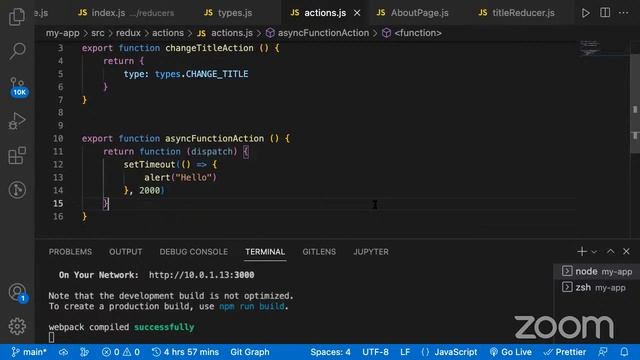Open the AboutPage.js editor tab
The height and width of the screenshot is (360, 640).
412,13
